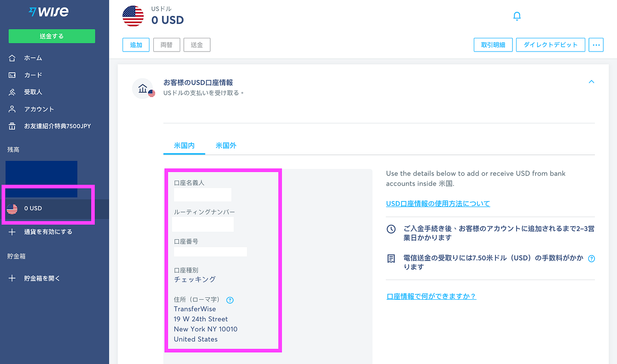Click bank building icon in account details

[x=142, y=89]
